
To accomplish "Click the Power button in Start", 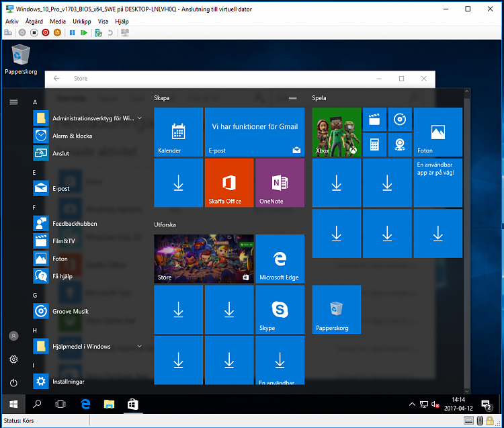I will click(13, 383).
